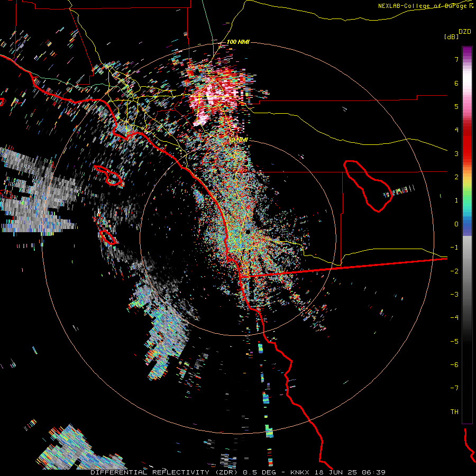This screenshot has height=476, width=476.
Task: Click the scale value -1 label
Action: pos(454,248)
